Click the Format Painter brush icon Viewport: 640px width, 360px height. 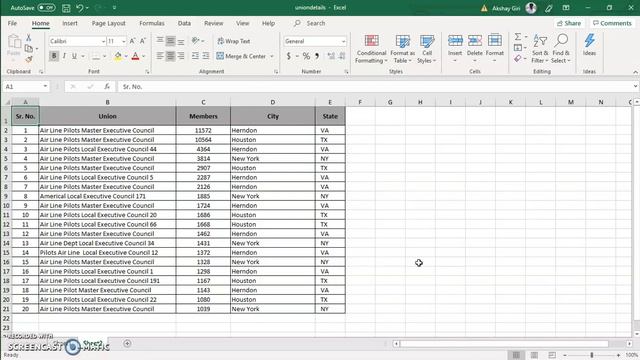(29, 59)
